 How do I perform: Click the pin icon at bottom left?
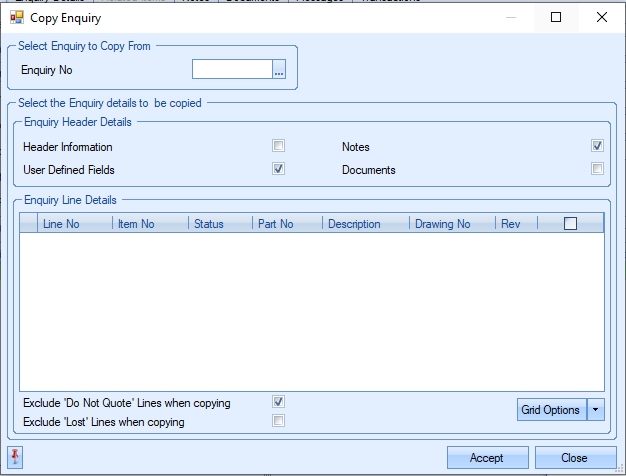click(15, 457)
